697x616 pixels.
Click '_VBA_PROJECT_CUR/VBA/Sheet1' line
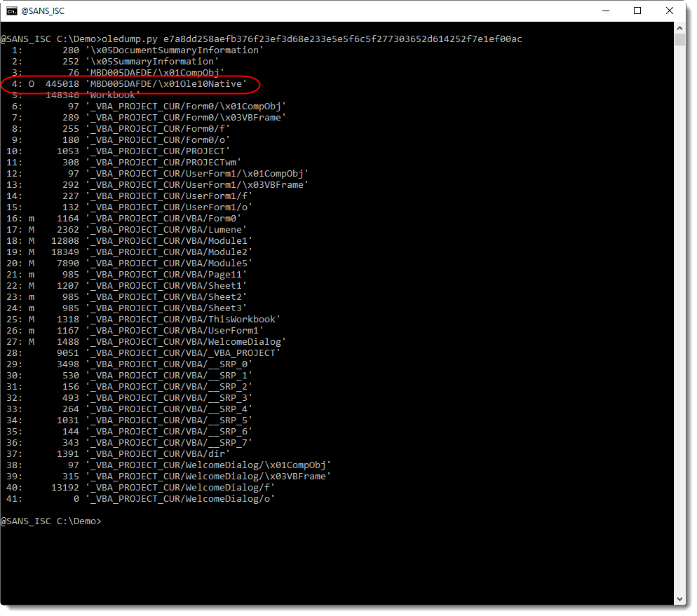(127, 285)
